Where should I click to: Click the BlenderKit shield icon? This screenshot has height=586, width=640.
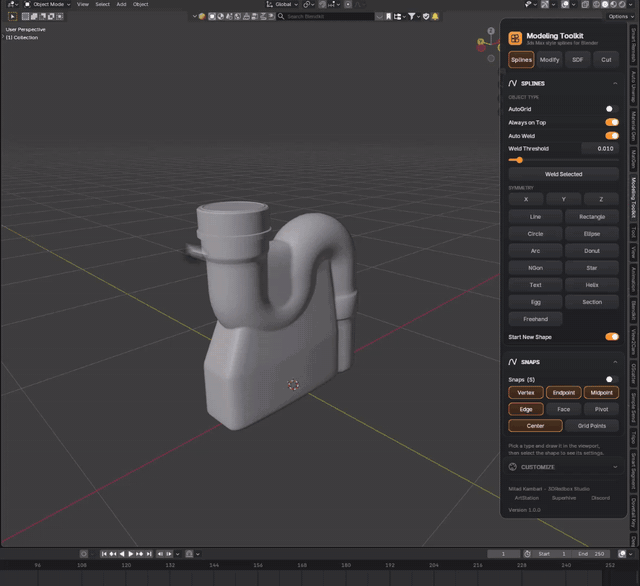click(426, 16)
